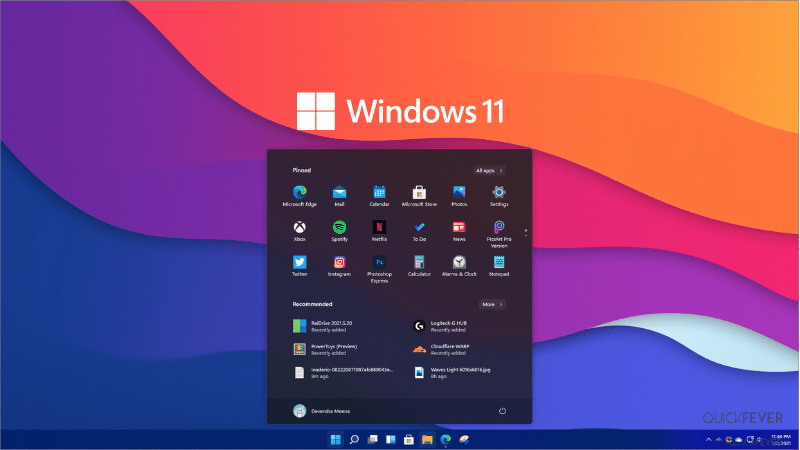Click the power button in Start menu
The width and height of the screenshot is (800, 450).
point(502,411)
